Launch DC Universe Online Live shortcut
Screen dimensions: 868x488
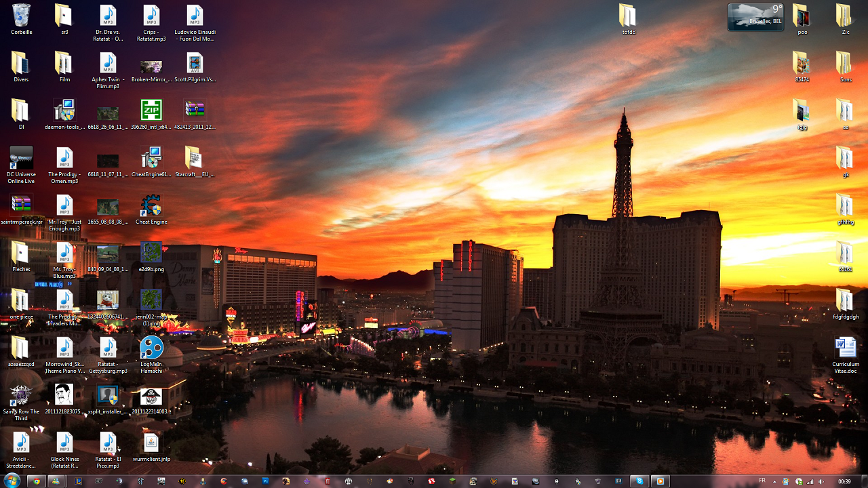21,165
